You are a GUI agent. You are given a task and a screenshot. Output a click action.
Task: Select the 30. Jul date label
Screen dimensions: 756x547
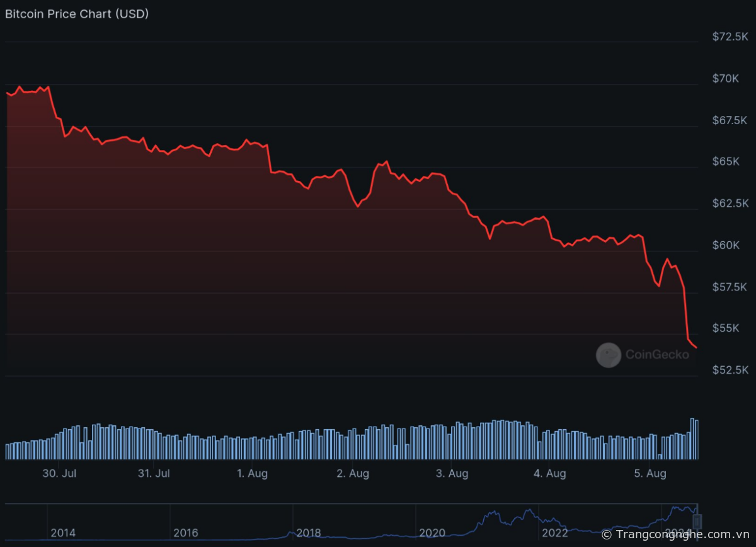(60, 474)
